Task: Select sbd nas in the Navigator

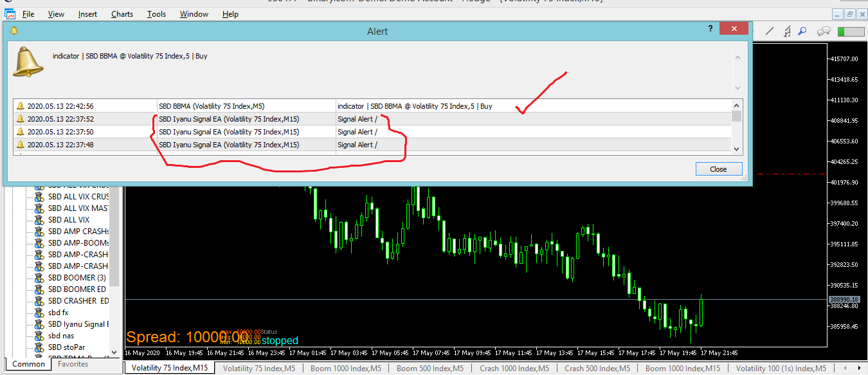Action: point(62,336)
